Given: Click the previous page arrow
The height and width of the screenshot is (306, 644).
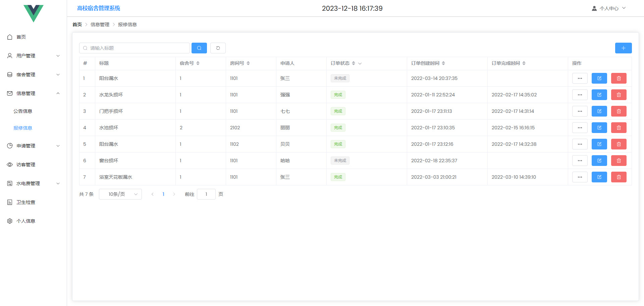Looking at the screenshot, I should 153,194.
